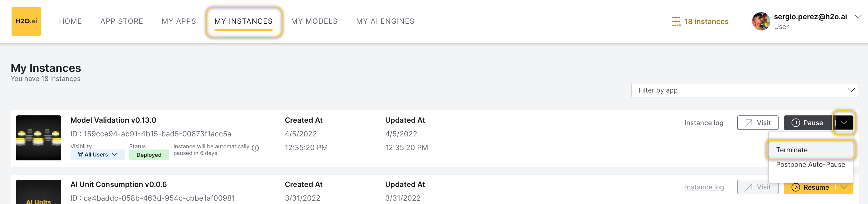Screen dimensions: 868x204
Task: Go to the App Store tab
Action: [x=122, y=21]
